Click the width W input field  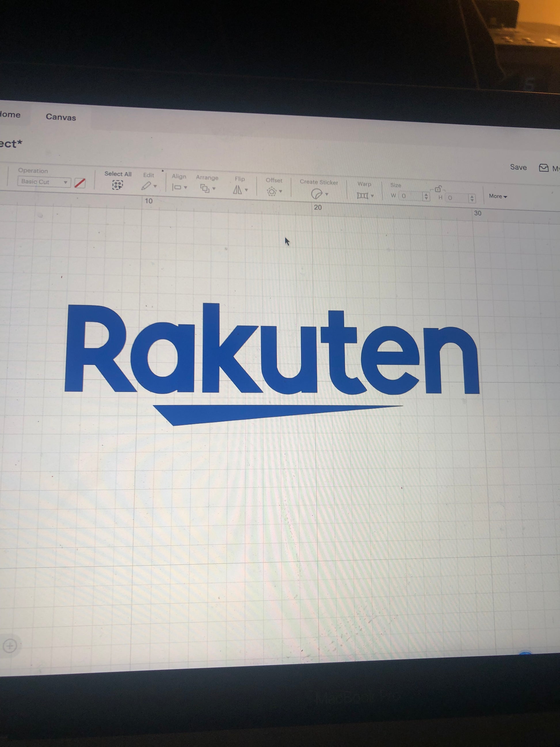point(410,196)
